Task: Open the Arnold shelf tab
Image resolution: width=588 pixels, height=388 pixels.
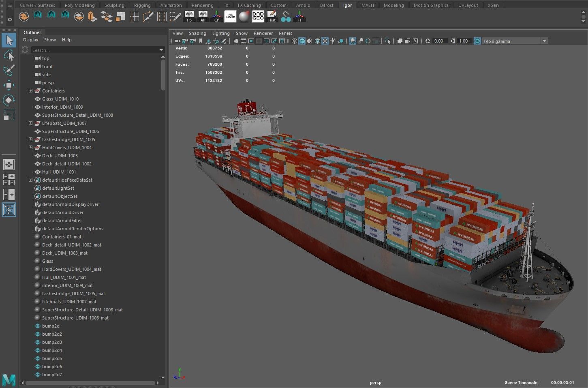Action: 303,5
